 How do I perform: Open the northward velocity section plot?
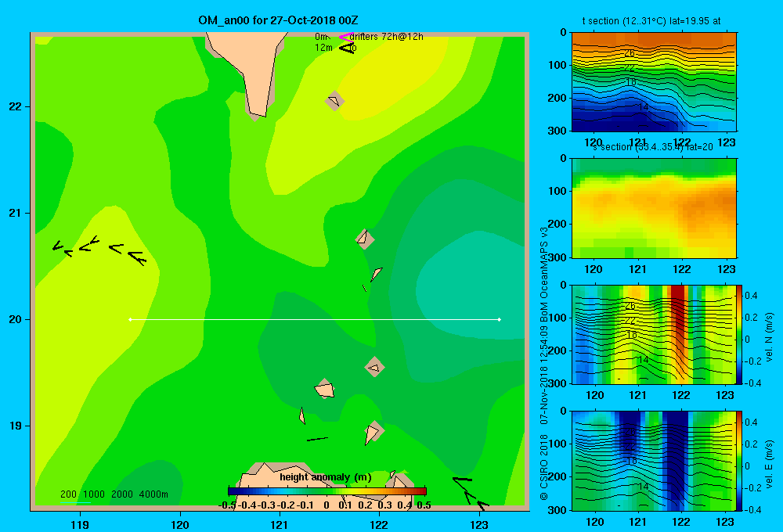(x=654, y=334)
